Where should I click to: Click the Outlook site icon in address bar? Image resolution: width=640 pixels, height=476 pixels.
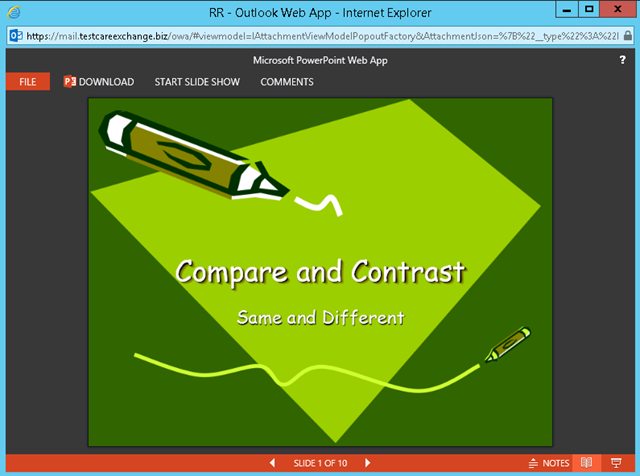16,36
